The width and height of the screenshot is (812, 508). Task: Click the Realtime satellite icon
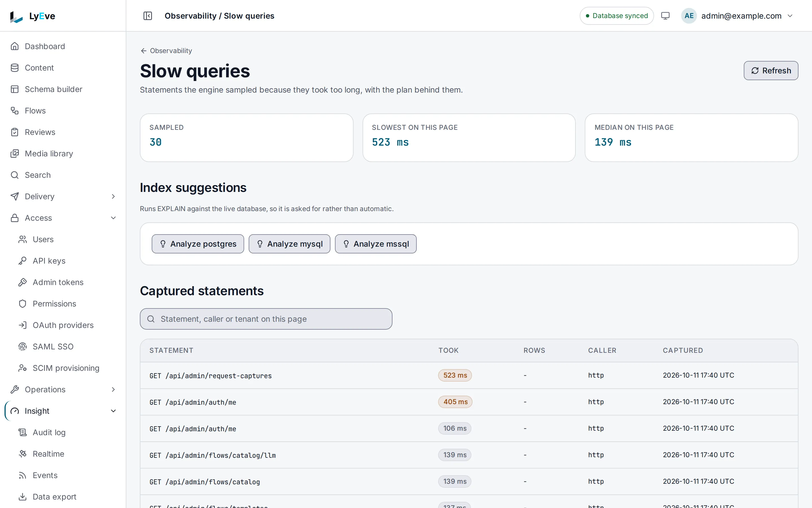[23, 454]
